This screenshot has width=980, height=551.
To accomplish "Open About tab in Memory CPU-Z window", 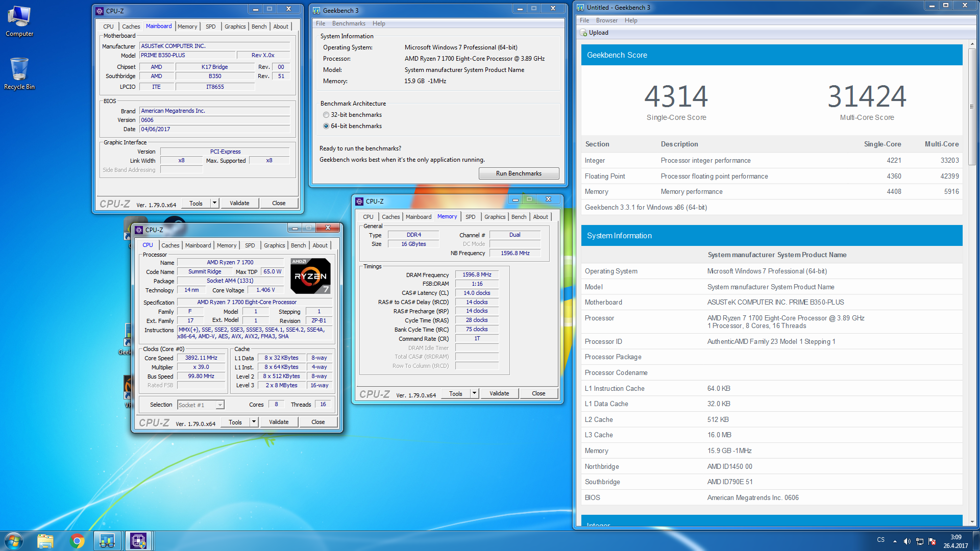I will pos(540,217).
